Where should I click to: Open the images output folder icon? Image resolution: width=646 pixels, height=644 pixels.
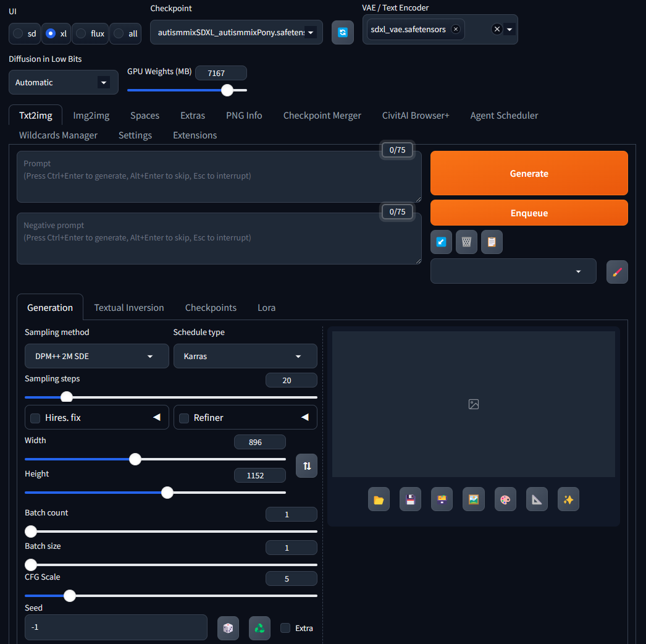point(379,499)
